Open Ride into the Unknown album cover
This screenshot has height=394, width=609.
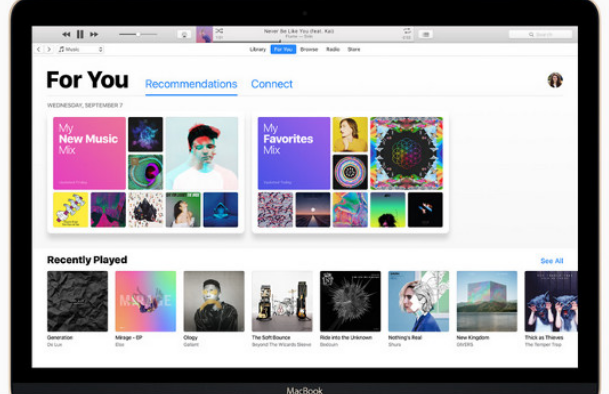350,301
